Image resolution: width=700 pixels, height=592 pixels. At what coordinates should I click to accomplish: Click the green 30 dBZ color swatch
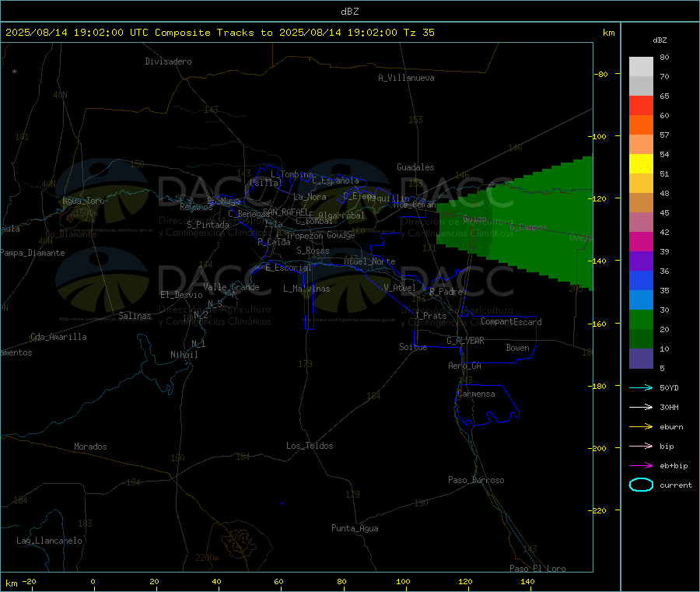point(641,319)
